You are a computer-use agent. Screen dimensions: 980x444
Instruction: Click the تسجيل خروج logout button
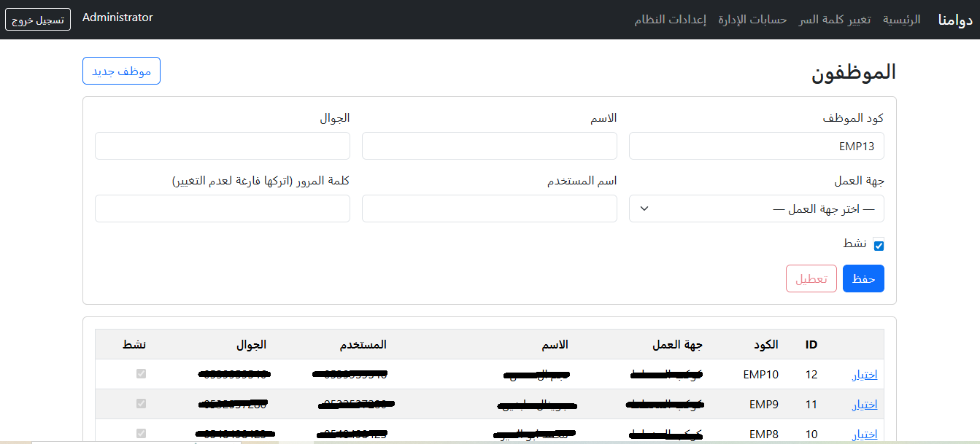(x=37, y=20)
